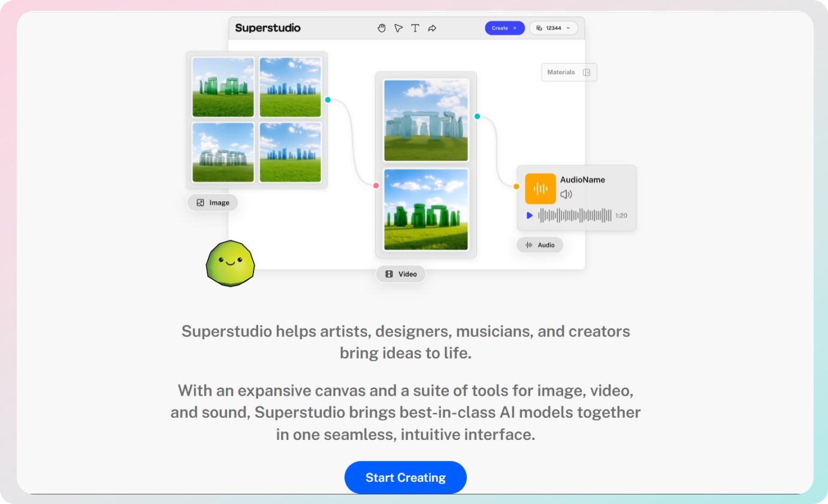This screenshot has width=828, height=504.
Task: Select the Pointer arrow tool
Action: [x=398, y=28]
